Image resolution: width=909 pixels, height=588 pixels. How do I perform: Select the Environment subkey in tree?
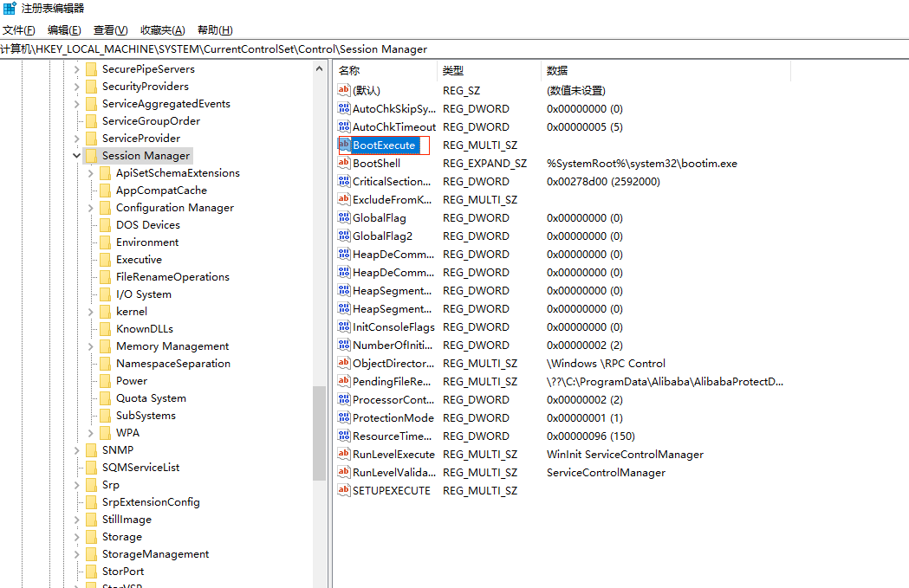coord(147,242)
